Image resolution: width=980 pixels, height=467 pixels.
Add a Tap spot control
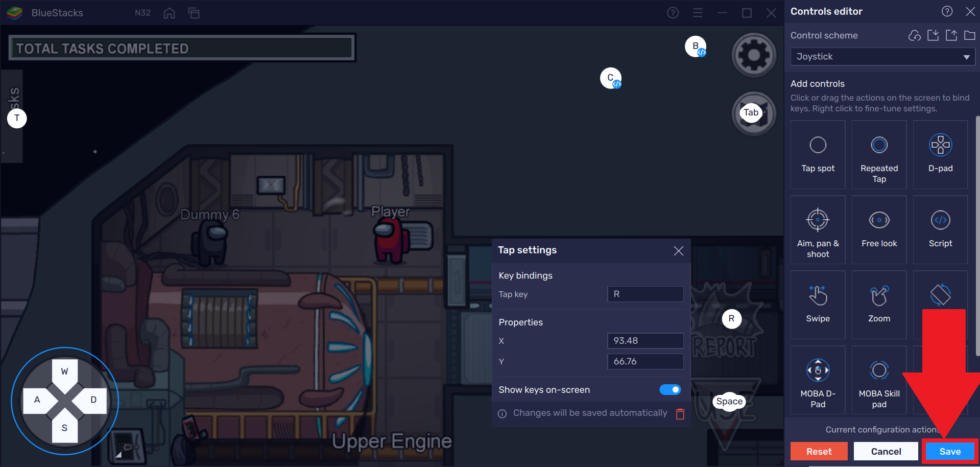(818, 155)
